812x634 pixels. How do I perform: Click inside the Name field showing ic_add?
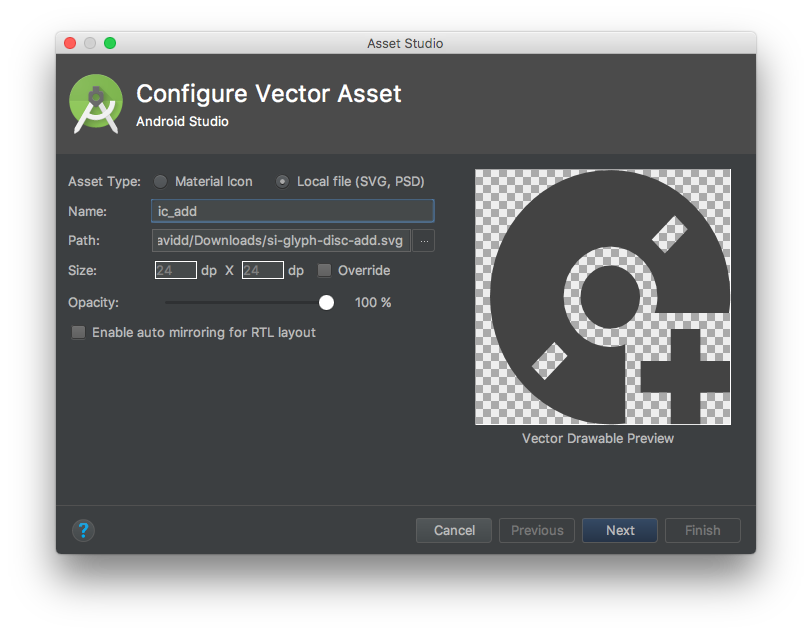(292, 211)
